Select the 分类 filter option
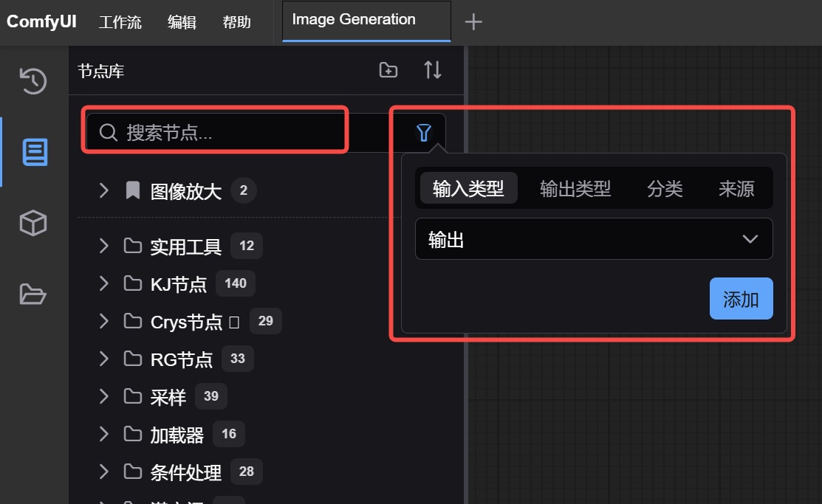The height and width of the screenshot is (504, 822). click(x=664, y=188)
